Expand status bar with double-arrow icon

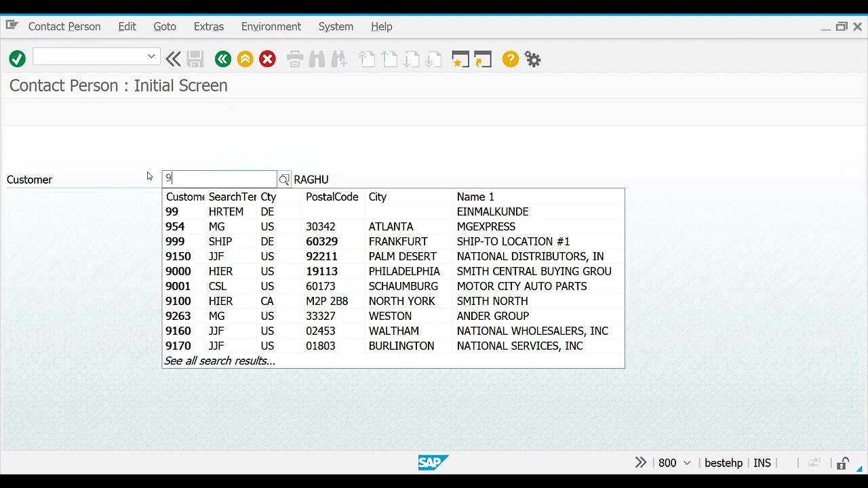(x=641, y=462)
